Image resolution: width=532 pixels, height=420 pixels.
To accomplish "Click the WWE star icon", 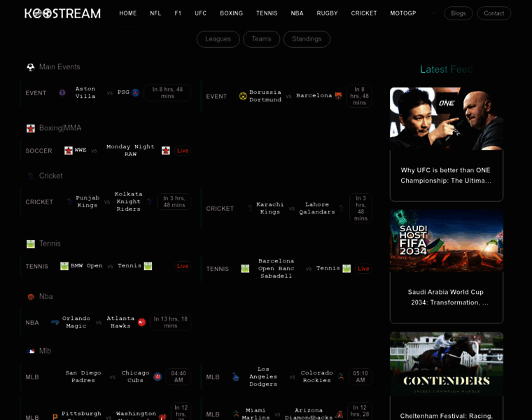I will [x=69, y=150].
